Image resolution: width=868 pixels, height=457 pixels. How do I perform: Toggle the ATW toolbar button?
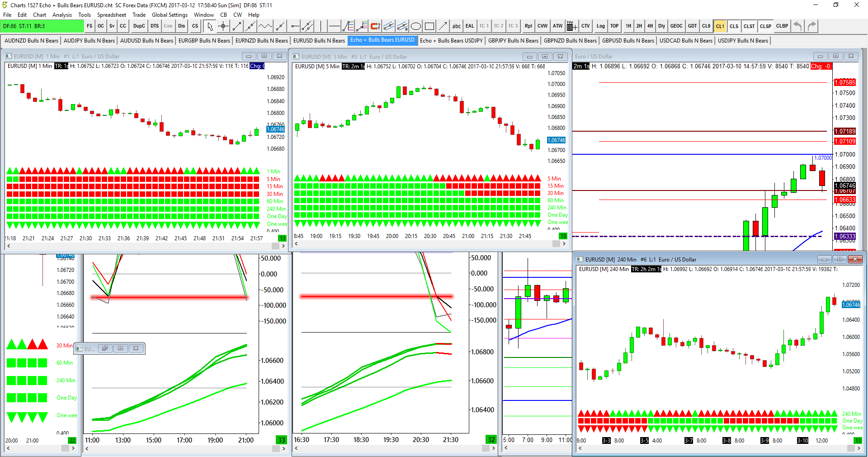557,26
